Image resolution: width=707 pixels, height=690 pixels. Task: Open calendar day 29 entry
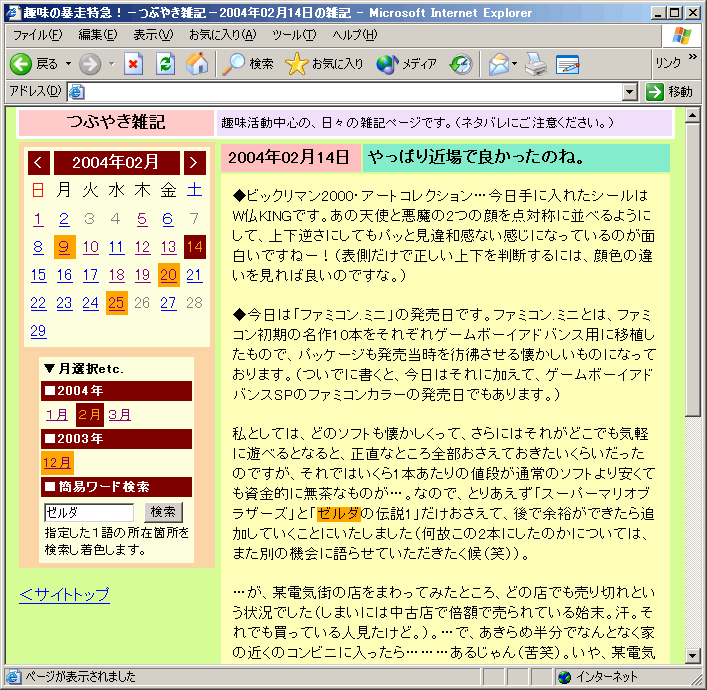38,331
